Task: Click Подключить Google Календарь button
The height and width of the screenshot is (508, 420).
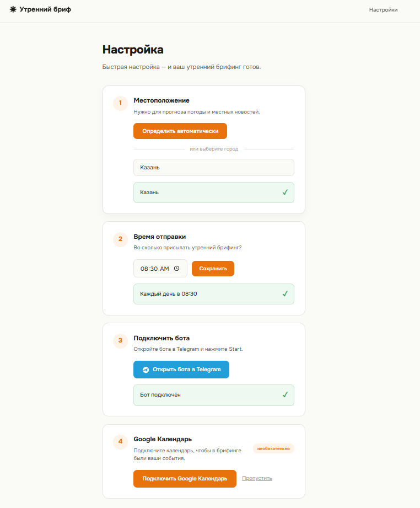Action: [x=185, y=479]
